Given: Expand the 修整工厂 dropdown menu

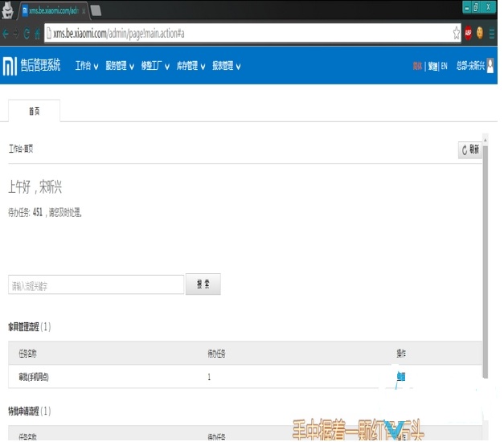Looking at the screenshot, I should coord(155,66).
